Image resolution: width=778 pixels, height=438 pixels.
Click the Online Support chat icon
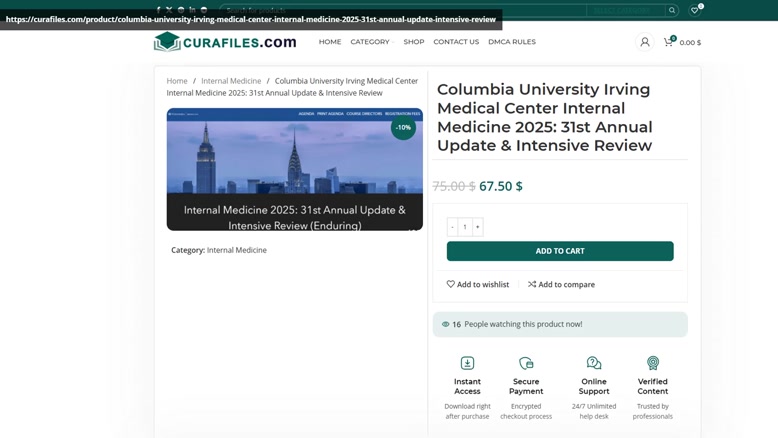[x=593, y=363]
